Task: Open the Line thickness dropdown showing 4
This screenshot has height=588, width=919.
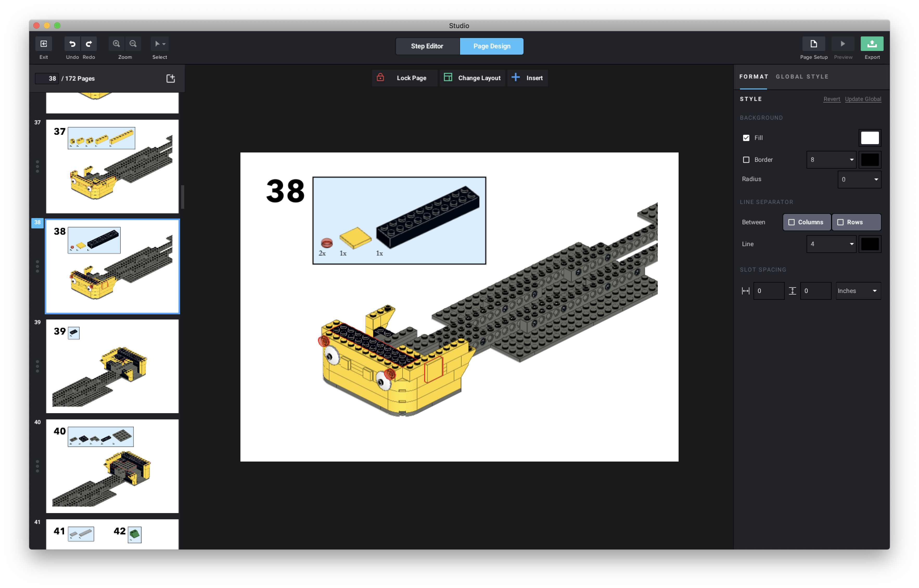Action: tap(831, 244)
